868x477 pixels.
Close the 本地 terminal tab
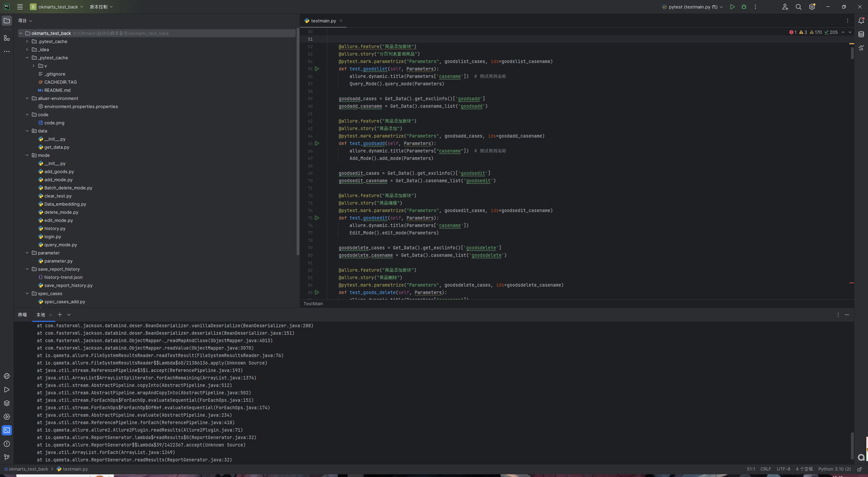pyautogui.click(x=51, y=315)
